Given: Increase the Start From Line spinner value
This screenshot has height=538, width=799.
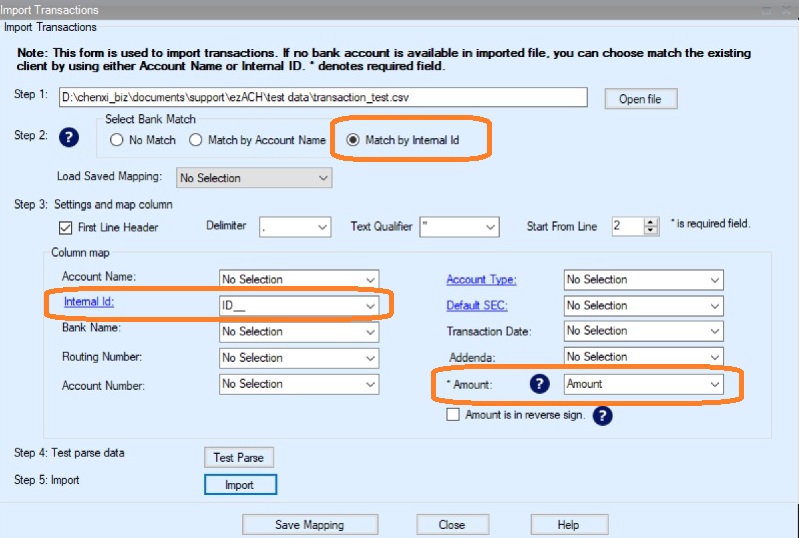Looking at the screenshot, I should pyautogui.click(x=651, y=222).
